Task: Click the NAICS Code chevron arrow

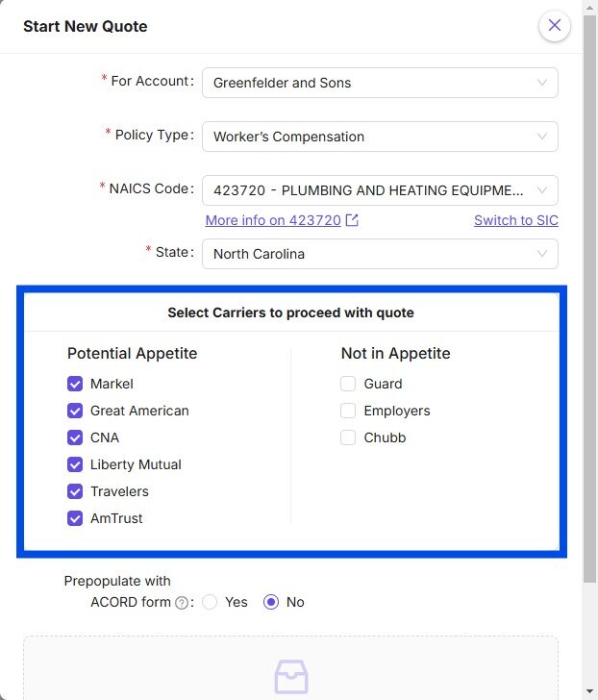Action: coord(542,190)
